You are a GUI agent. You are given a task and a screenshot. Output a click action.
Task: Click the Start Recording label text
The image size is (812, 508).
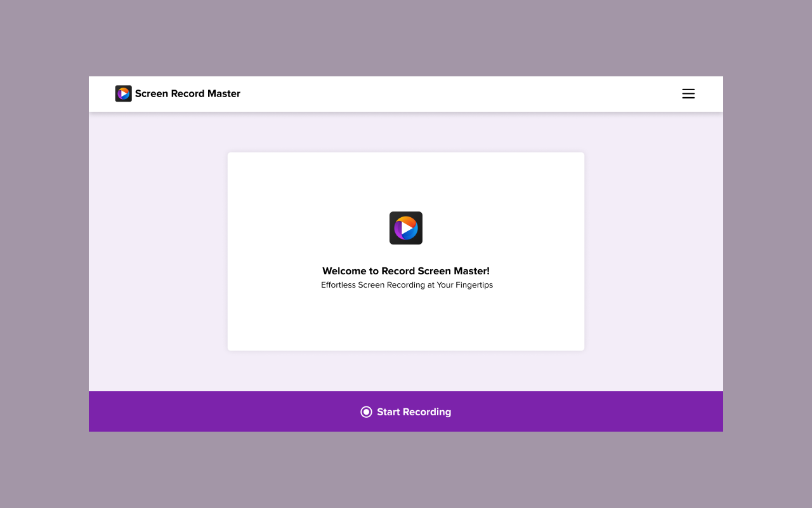point(414,411)
